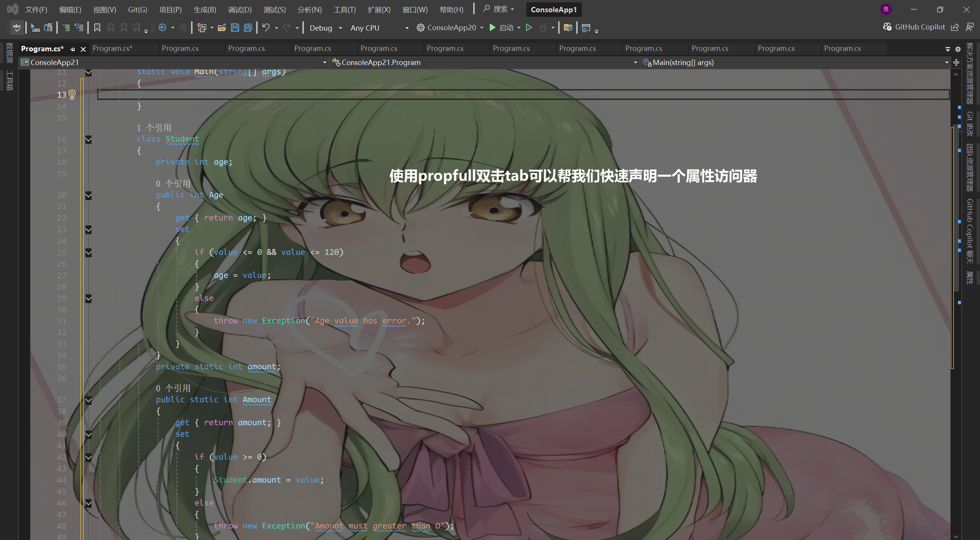Click the New Item toolbar icon

click(202, 28)
